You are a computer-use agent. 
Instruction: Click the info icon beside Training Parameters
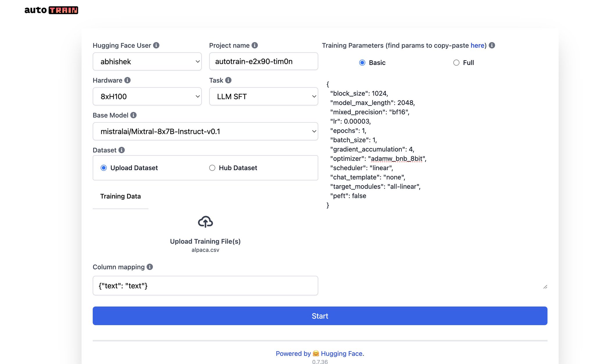pyautogui.click(x=492, y=45)
